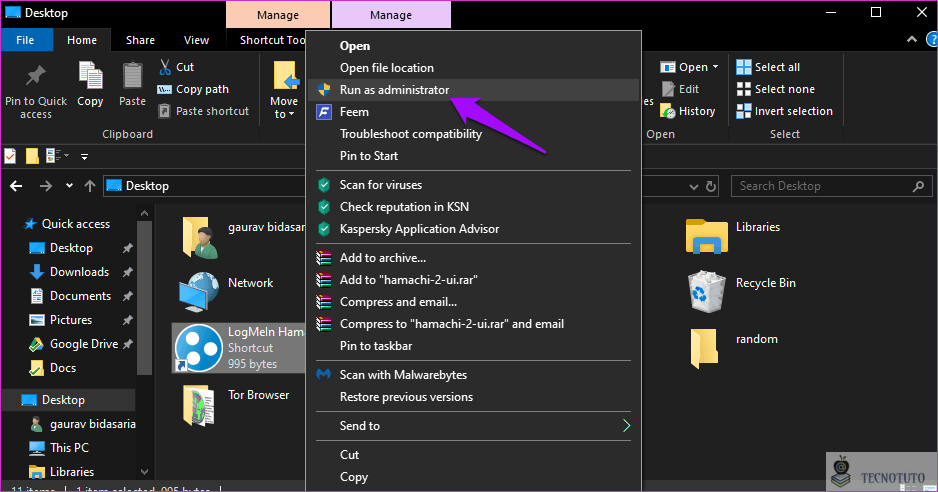
Task: Click Invert selection in the ribbon
Action: tap(784, 111)
